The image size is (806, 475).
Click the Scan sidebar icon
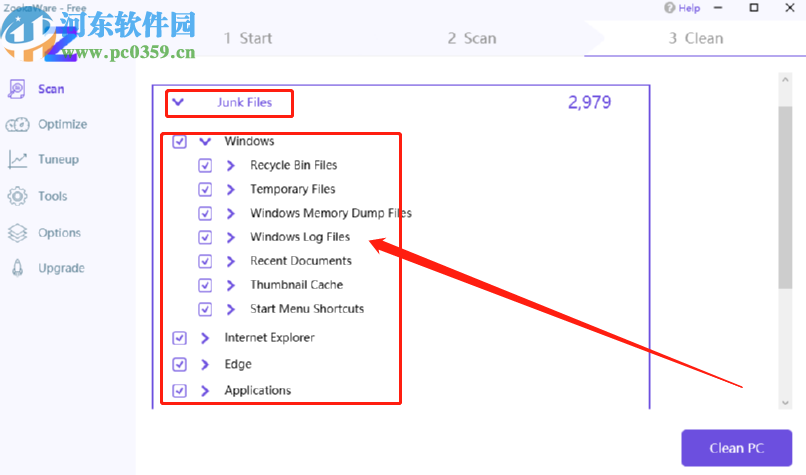(17, 89)
